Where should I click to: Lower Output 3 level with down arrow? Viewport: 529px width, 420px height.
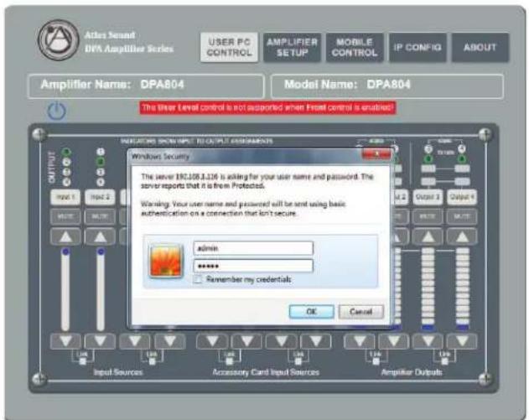pos(428,341)
